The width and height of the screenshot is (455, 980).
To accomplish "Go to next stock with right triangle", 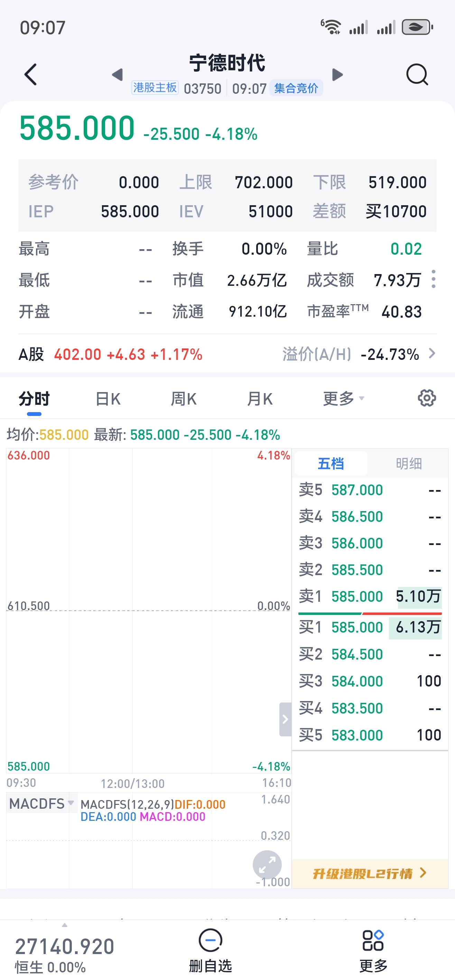I will coord(337,74).
